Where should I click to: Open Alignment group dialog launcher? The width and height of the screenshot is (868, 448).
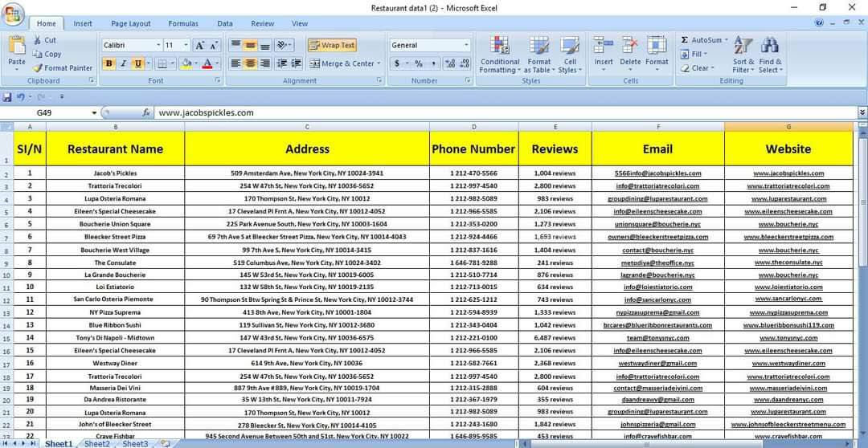click(x=379, y=81)
